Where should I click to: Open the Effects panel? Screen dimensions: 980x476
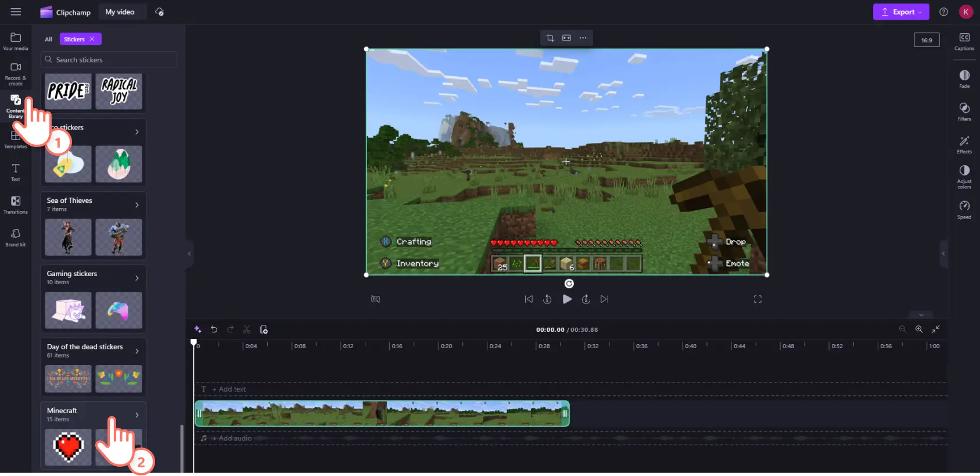pos(964,144)
